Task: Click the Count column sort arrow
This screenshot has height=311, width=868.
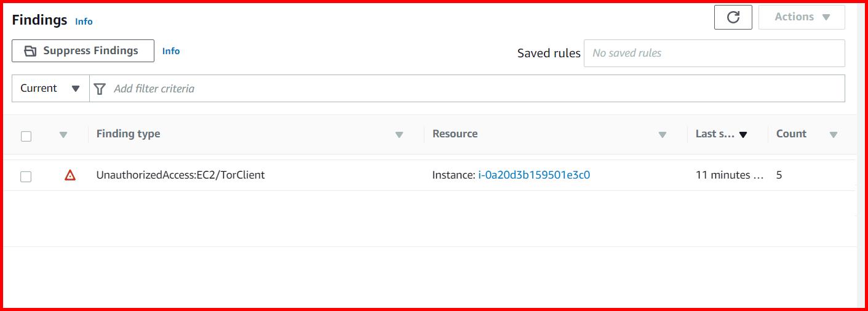Action: pyautogui.click(x=833, y=135)
